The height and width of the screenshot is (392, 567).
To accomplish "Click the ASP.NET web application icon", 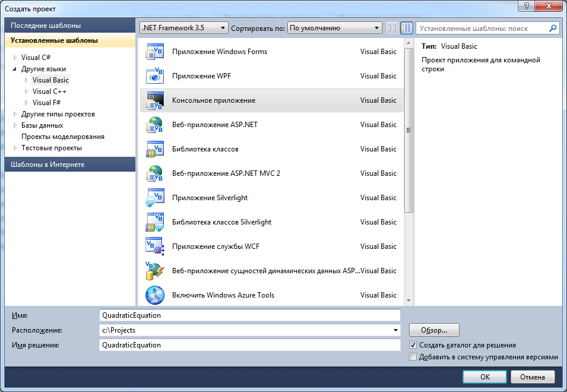I will (155, 125).
